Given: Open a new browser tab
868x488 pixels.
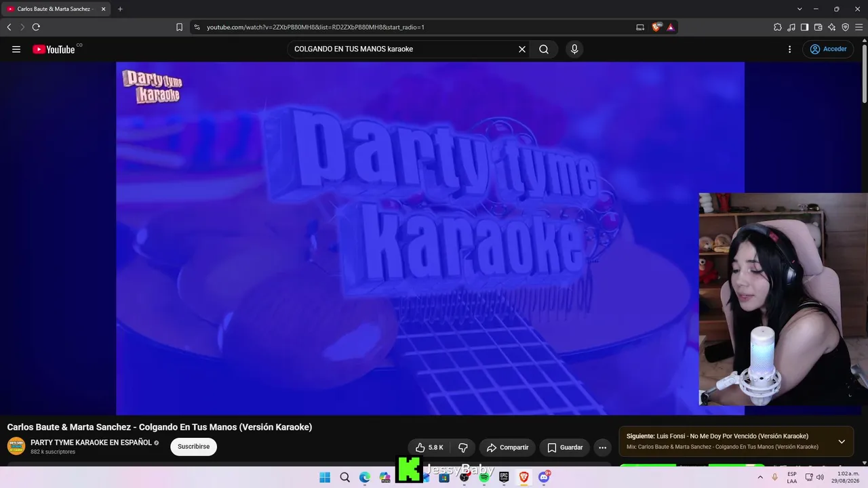Looking at the screenshot, I should coord(120,9).
